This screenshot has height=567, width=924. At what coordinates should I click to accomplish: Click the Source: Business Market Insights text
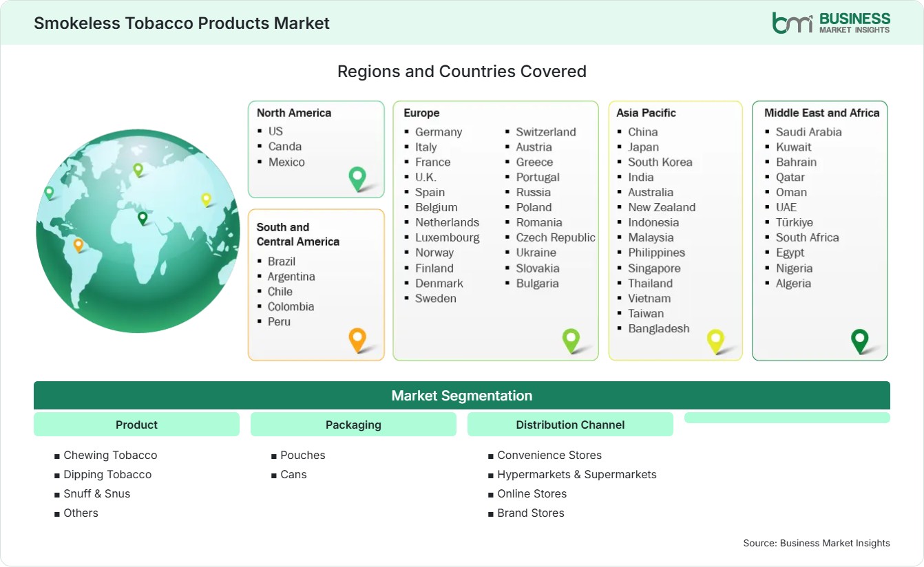(817, 543)
